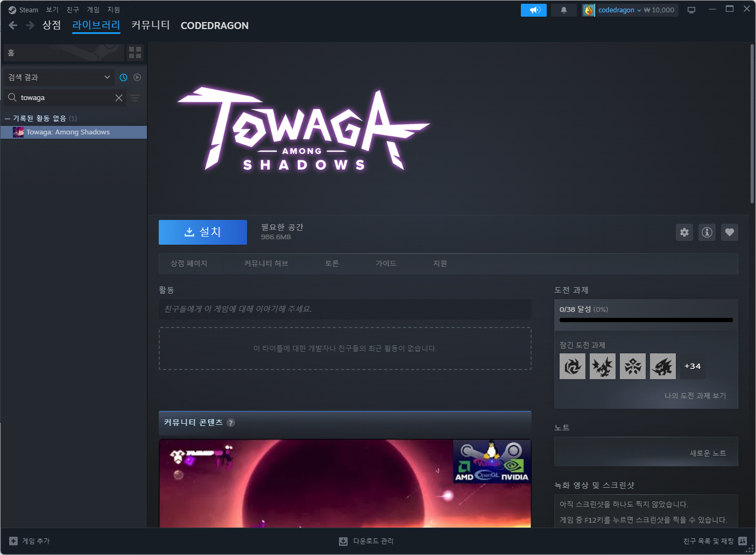Open advanced filter options icon
This screenshot has height=555, width=756.
135,98
